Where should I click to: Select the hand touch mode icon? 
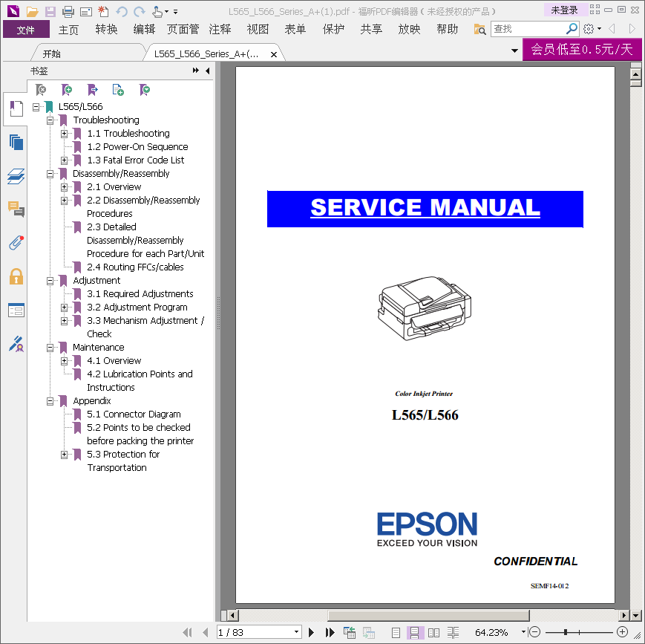(x=157, y=12)
